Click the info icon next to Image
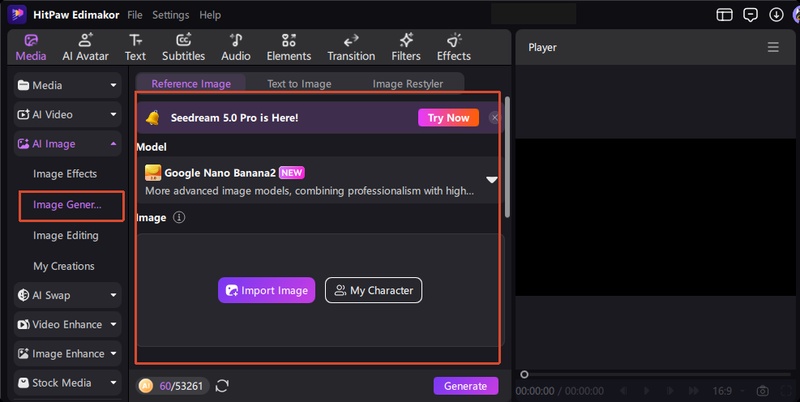 coord(179,217)
